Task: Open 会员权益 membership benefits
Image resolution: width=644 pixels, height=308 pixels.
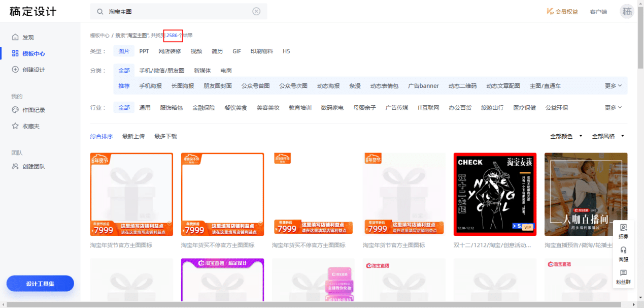Action: coord(562,11)
